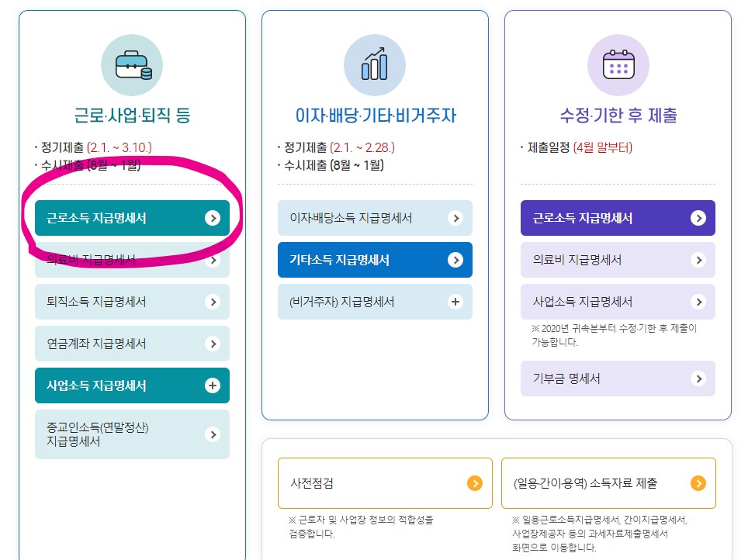Expand 사업소득 지급명세서 via its plus icon
Viewport: 755px width, 560px height.
pyautogui.click(x=213, y=385)
